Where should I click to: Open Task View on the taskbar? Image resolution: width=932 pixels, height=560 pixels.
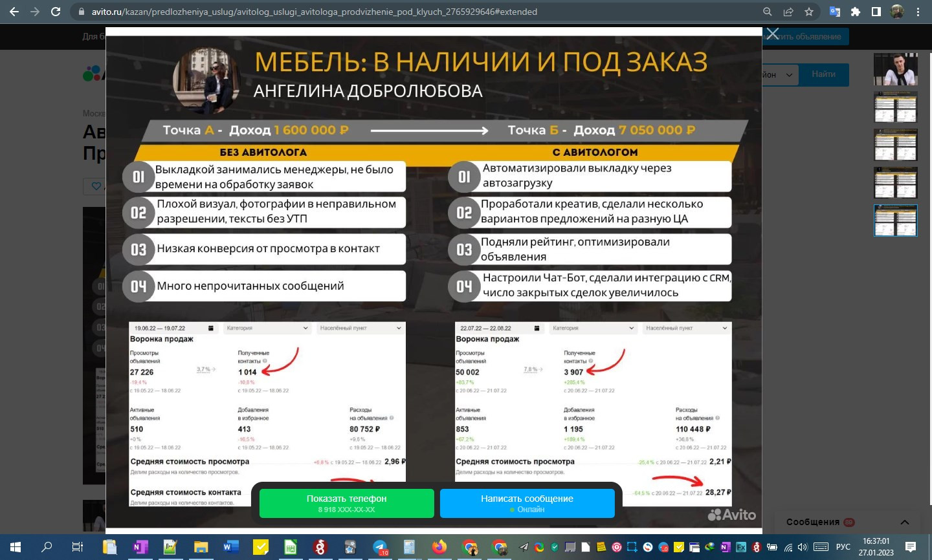77,547
